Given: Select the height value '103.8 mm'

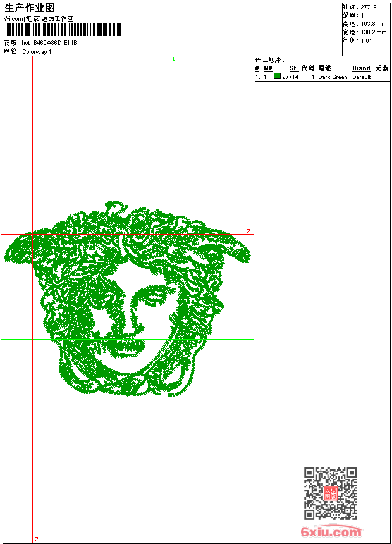Looking at the screenshot, I should point(374,24).
